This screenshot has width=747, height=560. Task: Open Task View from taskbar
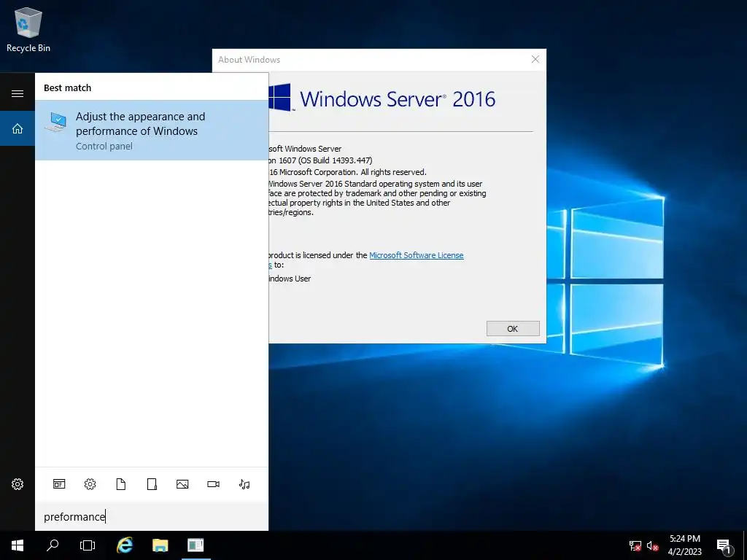88,545
